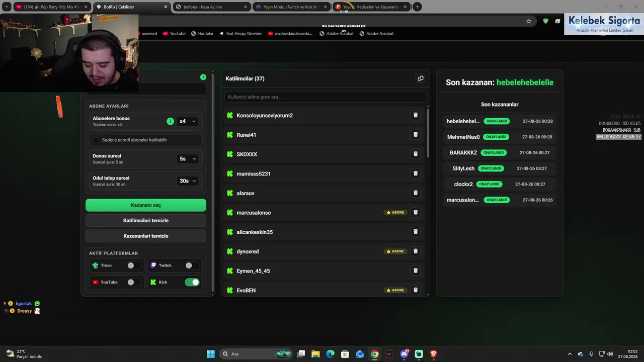The image size is (644, 362).
Task: Delete participant Konsoloyunseviyorum2 with trash icon
Action: point(416,115)
